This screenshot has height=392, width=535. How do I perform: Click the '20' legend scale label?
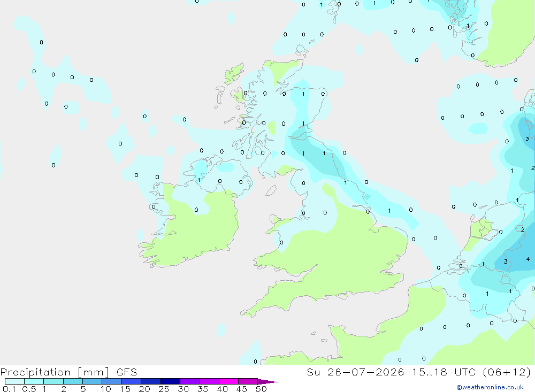click(x=144, y=389)
